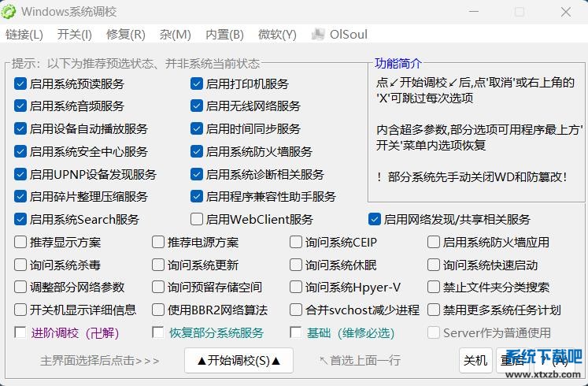The image size is (588, 386).
Task: Click the 功能简介 description text box
Action: (476, 132)
